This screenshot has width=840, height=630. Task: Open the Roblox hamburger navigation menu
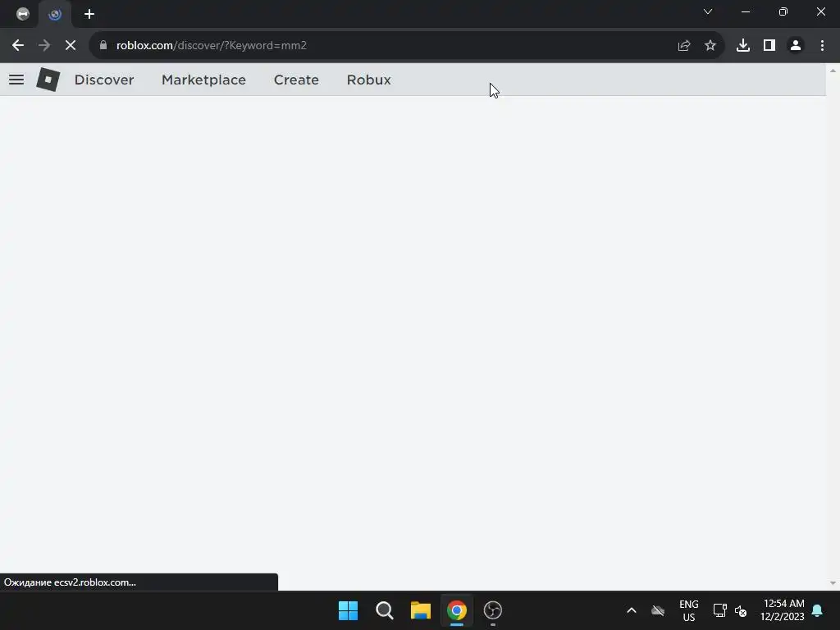16,80
